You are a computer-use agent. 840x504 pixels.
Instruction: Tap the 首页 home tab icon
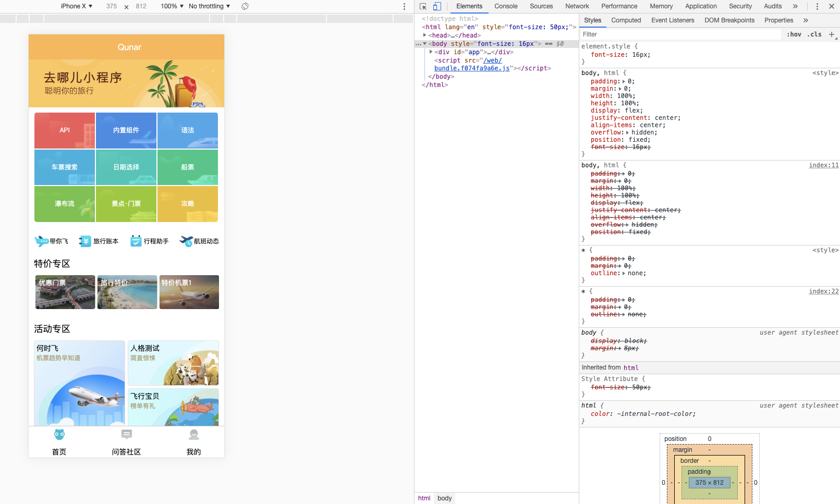59,435
